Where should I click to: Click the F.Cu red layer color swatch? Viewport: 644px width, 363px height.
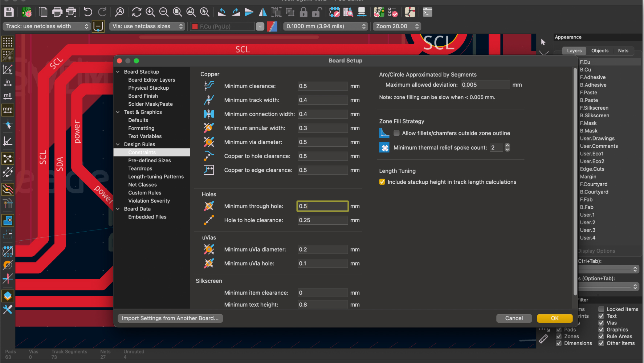click(x=195, y=26)
